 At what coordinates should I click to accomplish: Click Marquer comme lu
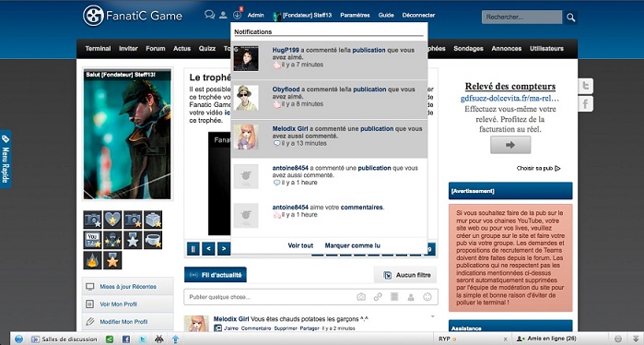coord(352,245)
